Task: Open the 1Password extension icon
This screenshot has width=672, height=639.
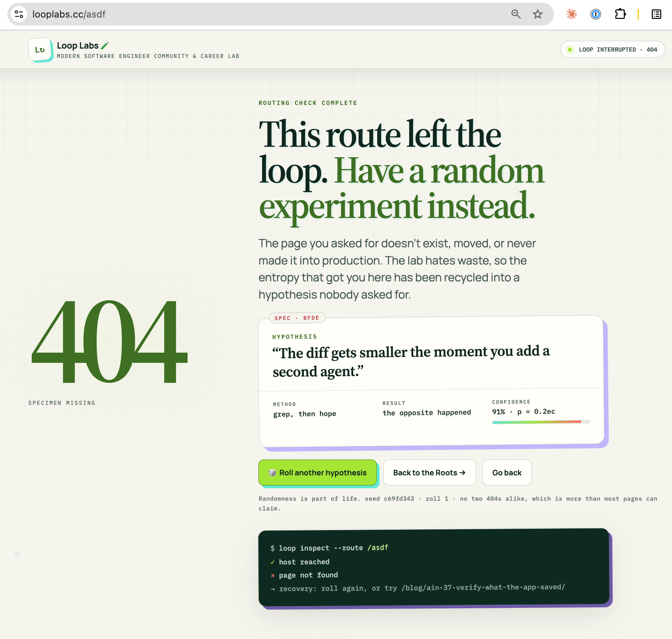Action: [595, 14]
